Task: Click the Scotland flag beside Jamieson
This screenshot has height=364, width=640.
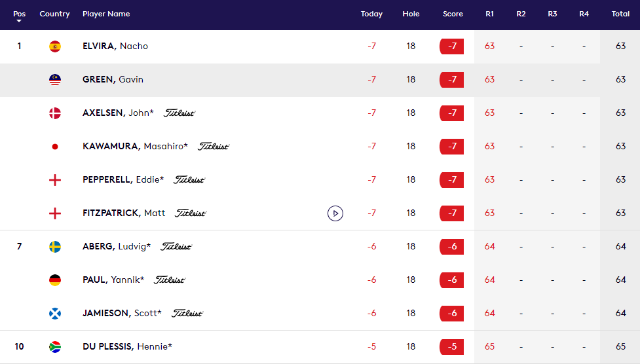Action: tap(55, 314)
